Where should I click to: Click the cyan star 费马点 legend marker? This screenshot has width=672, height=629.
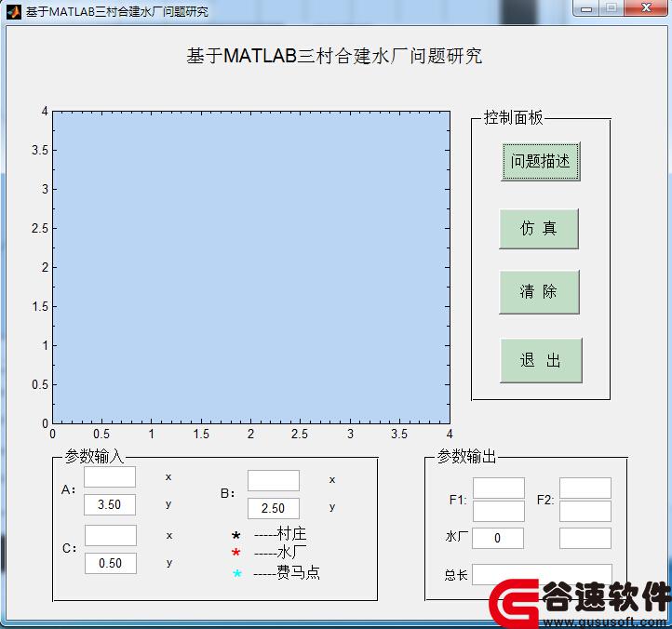[x=237, y=573]
